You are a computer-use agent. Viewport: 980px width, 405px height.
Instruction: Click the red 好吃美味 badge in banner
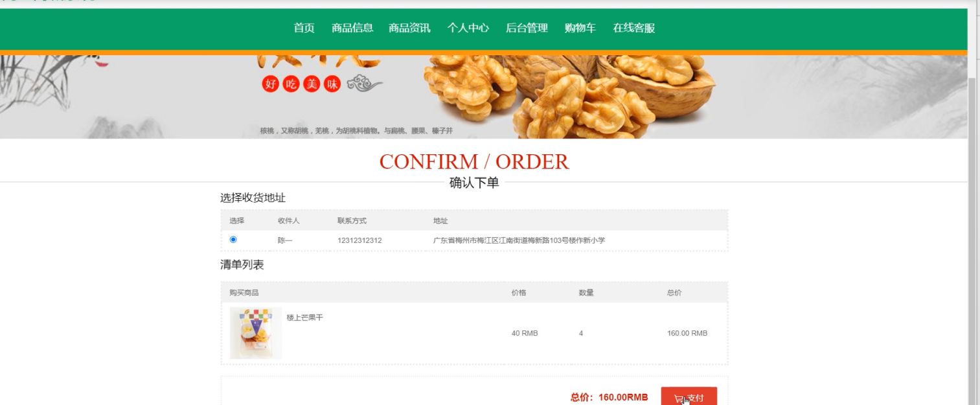click(301, 84)
